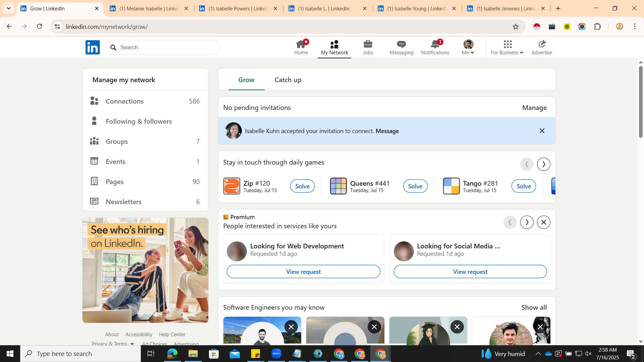Switch to the Catch up tab
The width and height of the screenshot is (644, 362).
288,80
